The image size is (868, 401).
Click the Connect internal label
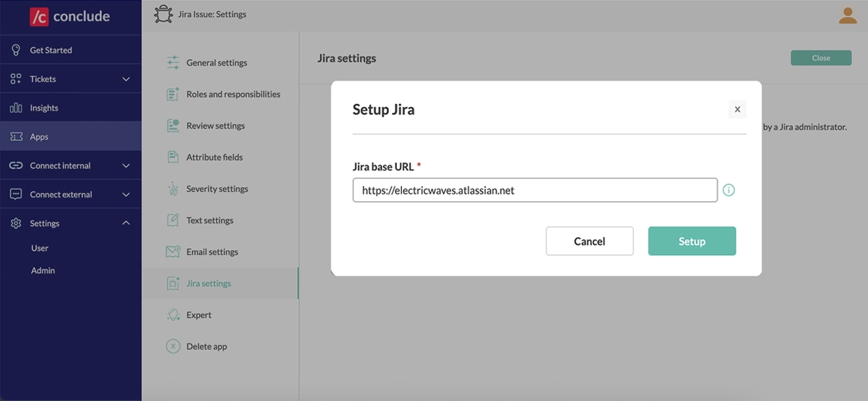(60, 166)
